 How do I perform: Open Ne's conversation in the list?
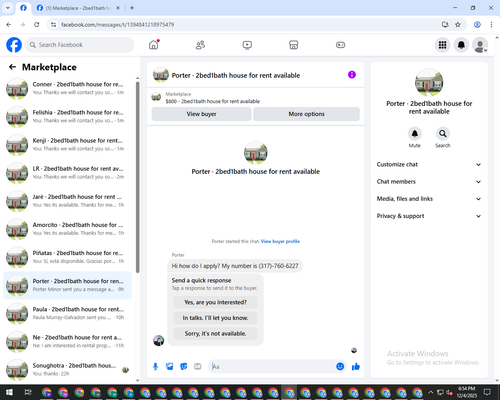pos(67,341)
